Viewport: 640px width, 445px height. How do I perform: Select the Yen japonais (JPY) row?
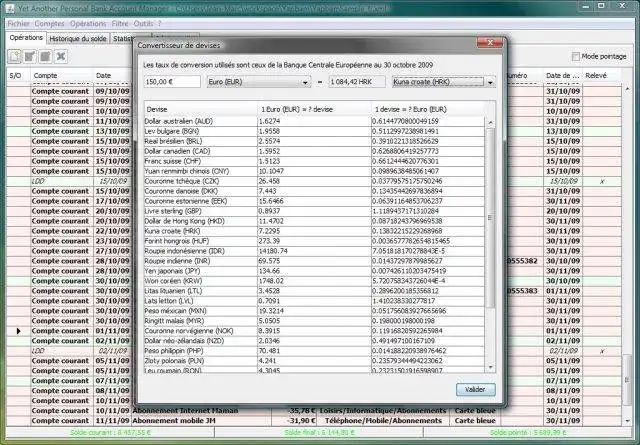[x=314, y=271]
